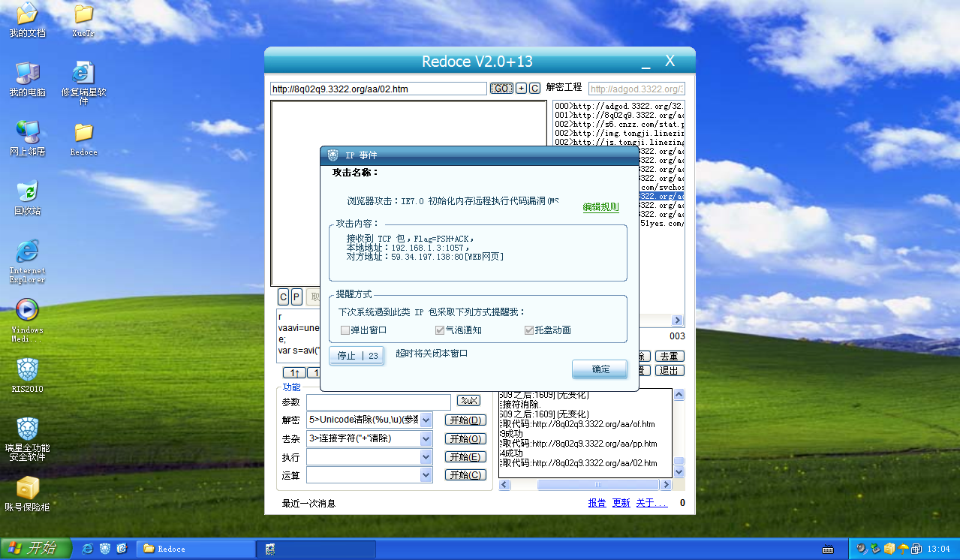
Task: Focus the URL address field
Action: [x=379, y=89]
